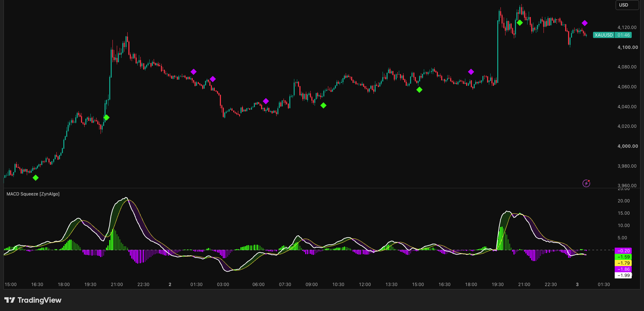The image size is (644, 311).
Task: Click the 10.00 indicator scale label
Action: tap(624, 226)
